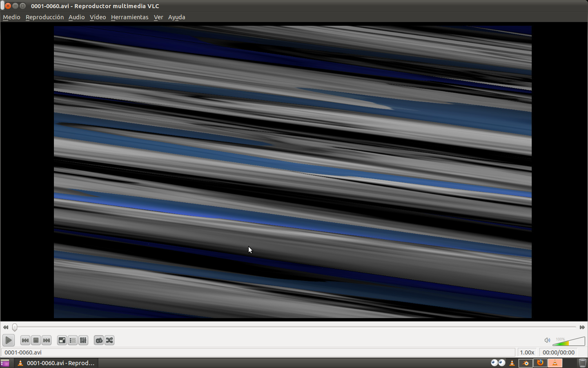Click the VLC cone tray icon
Screen dimensions: 588x368
[512, 363]
